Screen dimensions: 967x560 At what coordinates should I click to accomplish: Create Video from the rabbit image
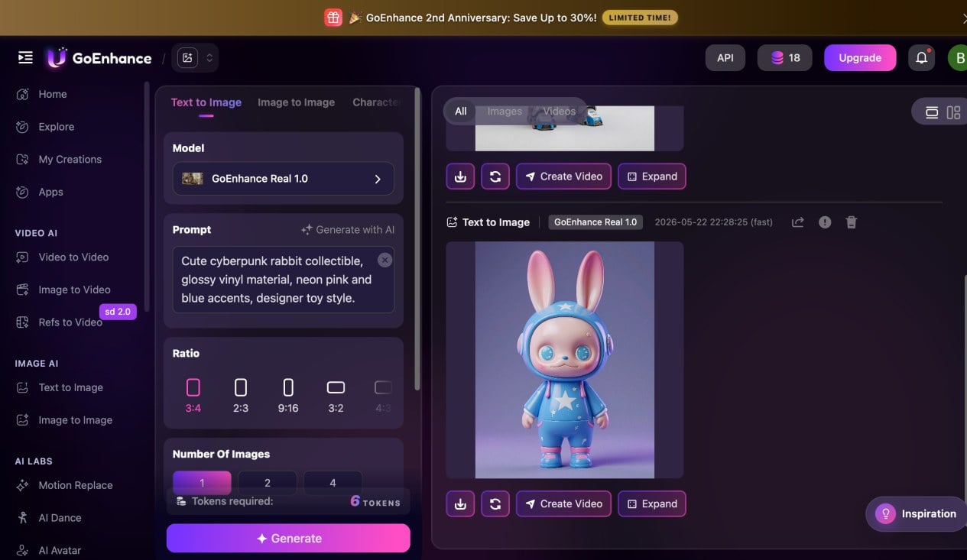point(563,504)
